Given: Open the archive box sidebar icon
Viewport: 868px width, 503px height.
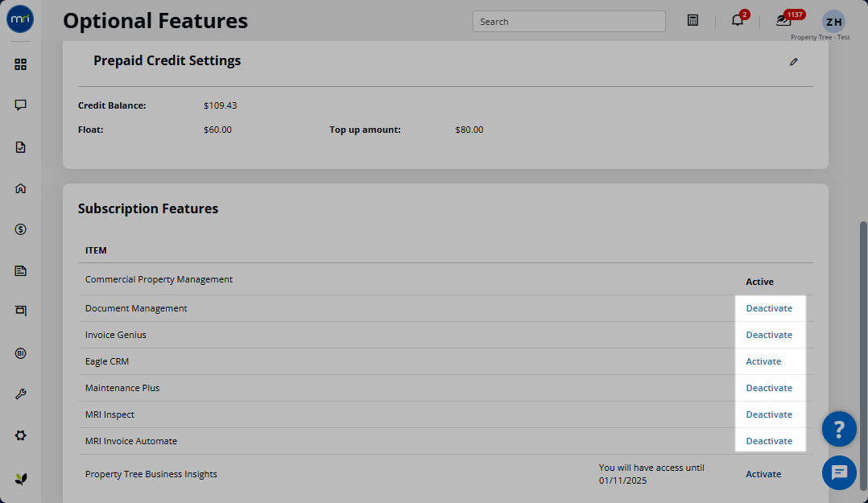Looking at the screenshot, I should coord(20,311).
